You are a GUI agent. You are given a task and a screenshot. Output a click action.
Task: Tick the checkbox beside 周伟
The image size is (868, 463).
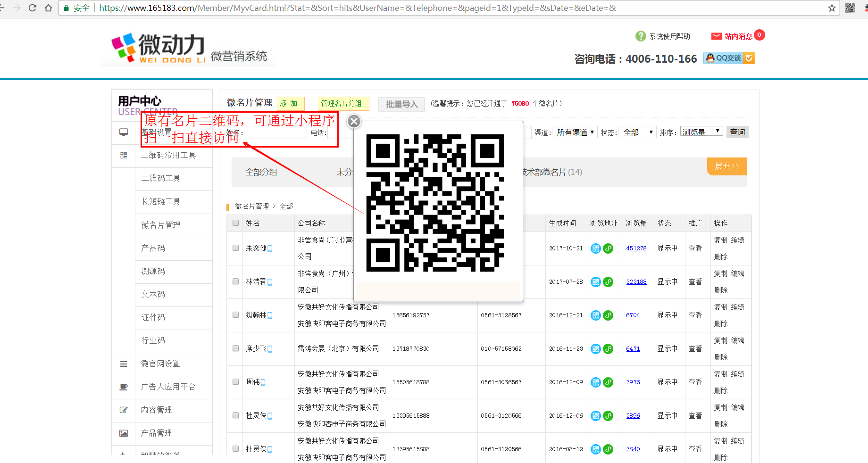coord(236,382)
